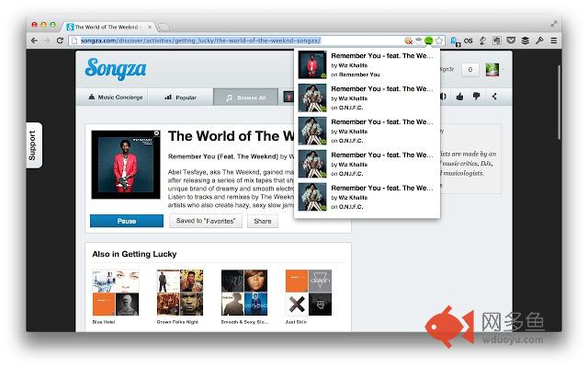The height and width of the screenshot is (368, 588).
Task: Select The World of The Weeknd browser tab
Action: tap(107, 27)
